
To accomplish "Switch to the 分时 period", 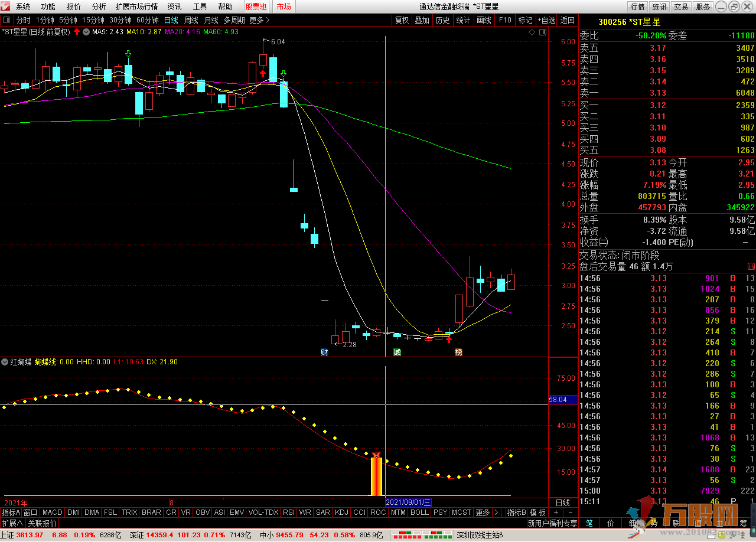I will tap(23, 20).
